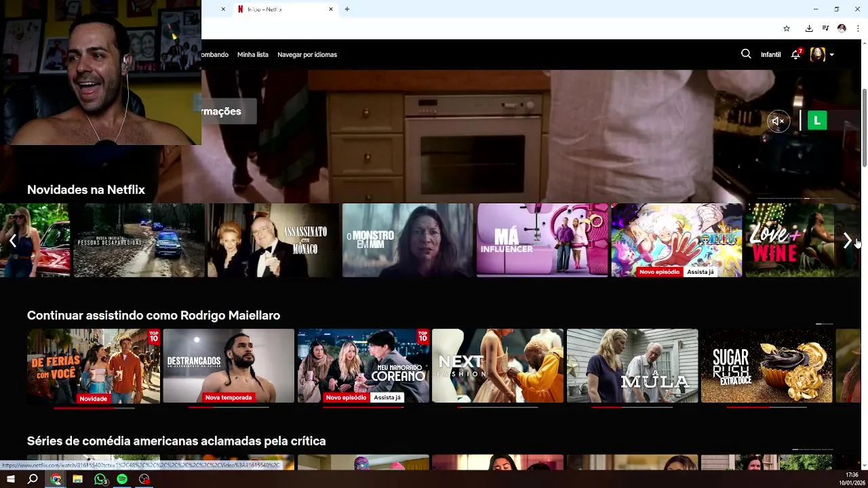Viewport: 868px width, 488px height.
Task: Select the 'Início – Netflix' tab
Action: click(285, 9)
